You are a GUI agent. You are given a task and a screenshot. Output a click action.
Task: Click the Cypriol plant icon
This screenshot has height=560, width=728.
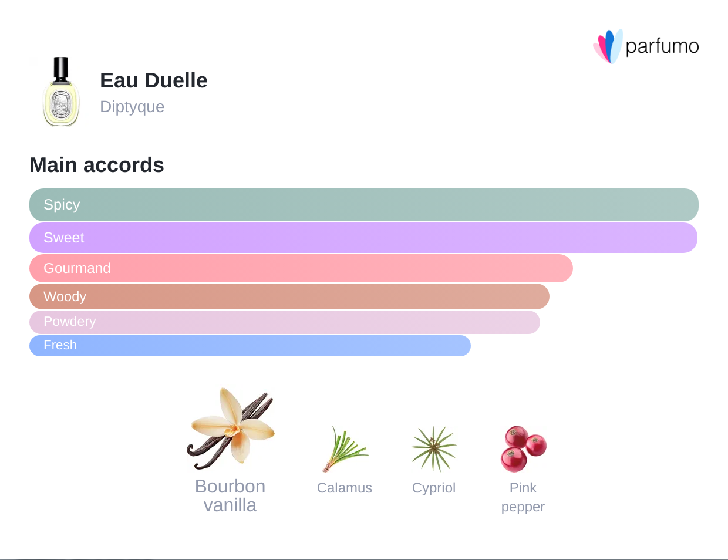tap(434, 449)
